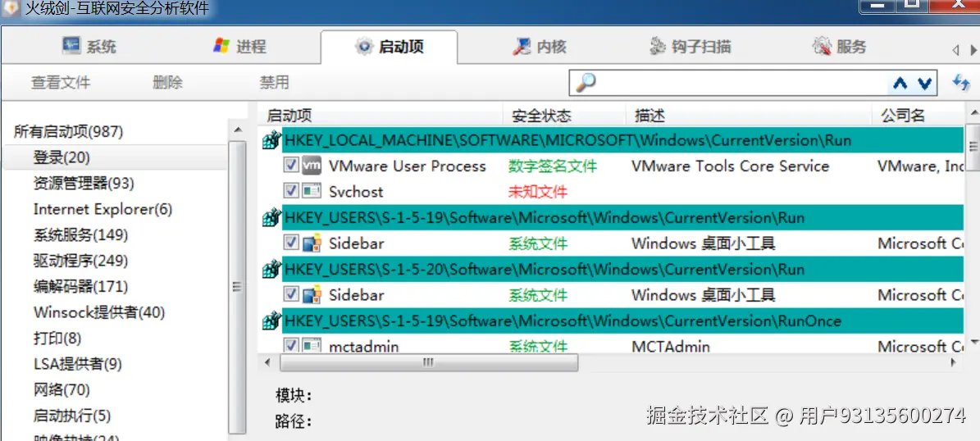Click Sidebar icon under S-1-5-20 Run
This screenshot has width=980, height=441.
(x=312, y=294)
